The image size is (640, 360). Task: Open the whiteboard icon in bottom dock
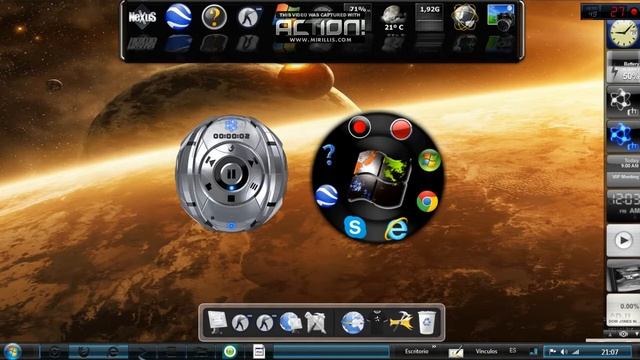tap(217, 322)
